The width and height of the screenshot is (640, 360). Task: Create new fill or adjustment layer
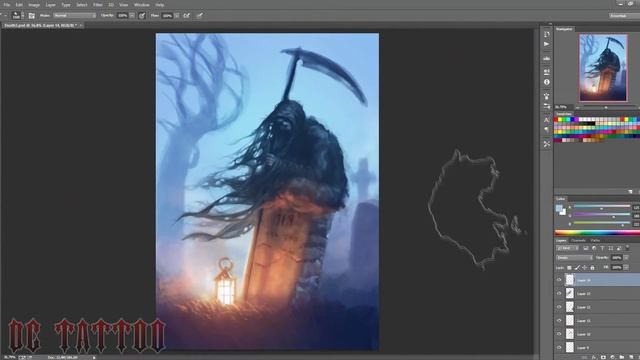(612, 357)
